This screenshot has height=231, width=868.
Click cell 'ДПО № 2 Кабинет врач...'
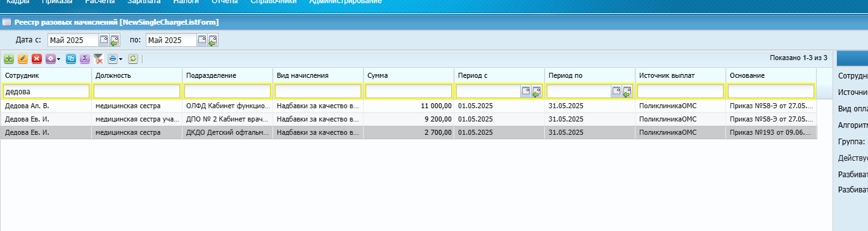tap(227, 119)
